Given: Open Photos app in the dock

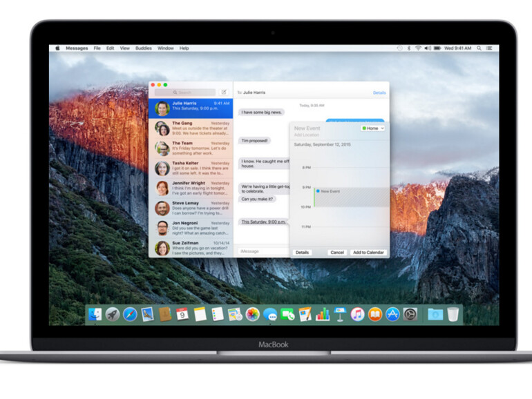Looking at the screenshot, I should point(253,314).
